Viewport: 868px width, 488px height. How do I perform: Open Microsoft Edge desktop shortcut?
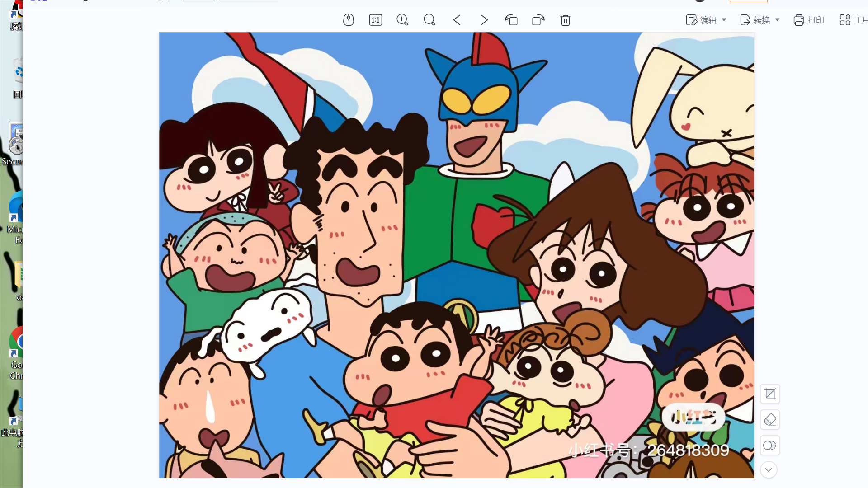click(15, 218)
